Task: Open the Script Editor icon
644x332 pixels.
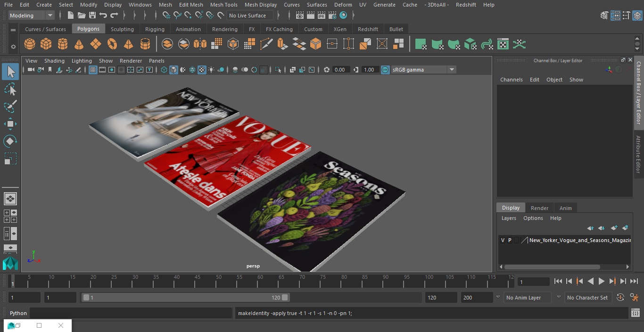Action: pos(635,313)
